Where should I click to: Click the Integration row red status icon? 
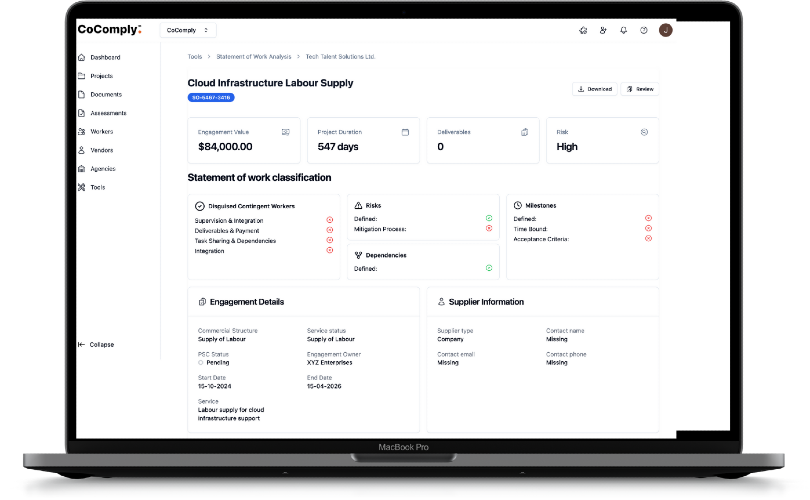click(330, 251)
